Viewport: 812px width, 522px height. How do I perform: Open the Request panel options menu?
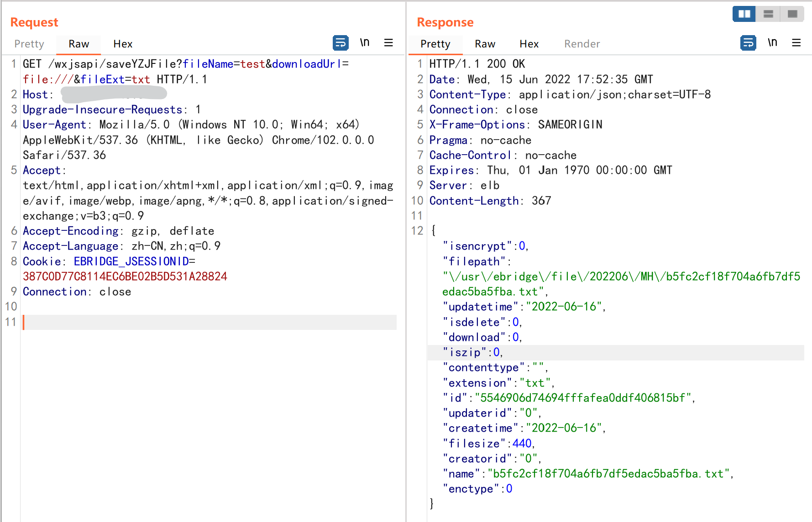(388, 43)
